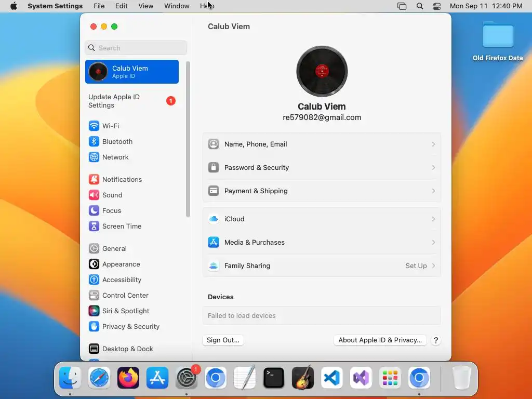This screenshot has width=532, height=399.
Task: Open Control Center in the menu bar
Action: coord(436,6)
